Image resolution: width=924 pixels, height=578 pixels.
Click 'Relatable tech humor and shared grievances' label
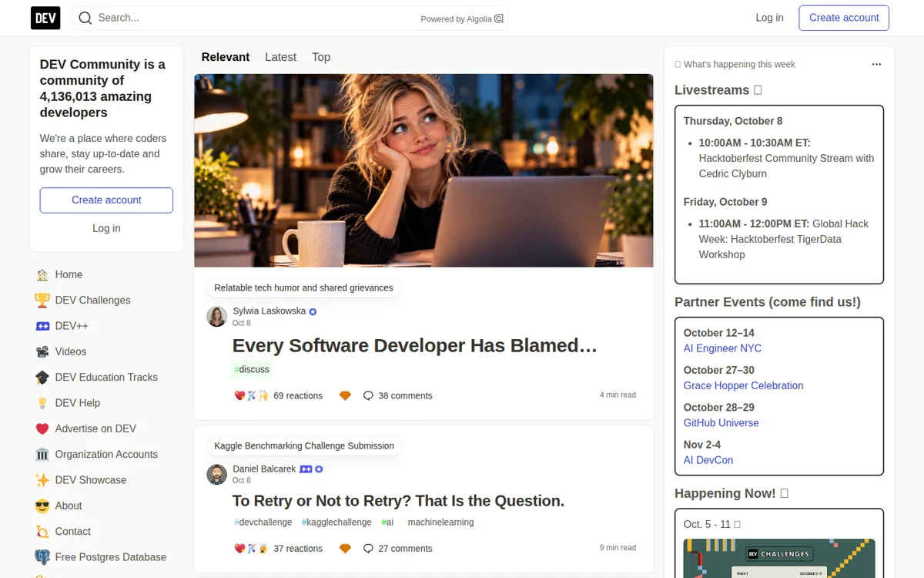303,287
